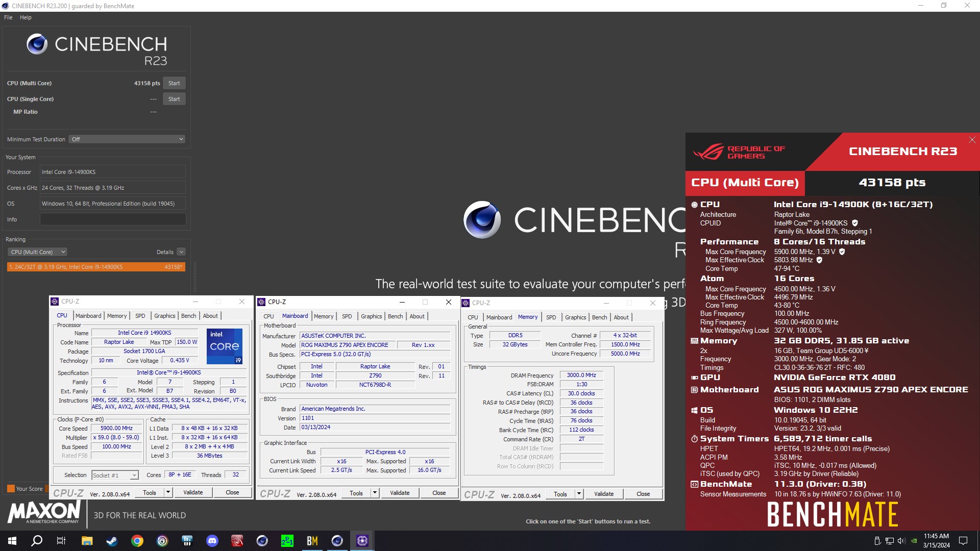Click Validate in the right CPU-Z window
The width and height of the screenshot is (980, 551).
tap(604, 494)
